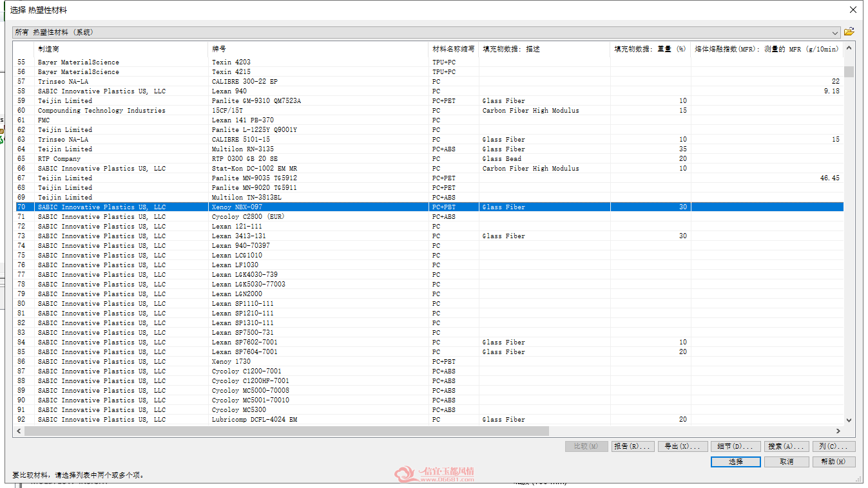Select the Lexan SP7604-7001 row

pos(429,352)
